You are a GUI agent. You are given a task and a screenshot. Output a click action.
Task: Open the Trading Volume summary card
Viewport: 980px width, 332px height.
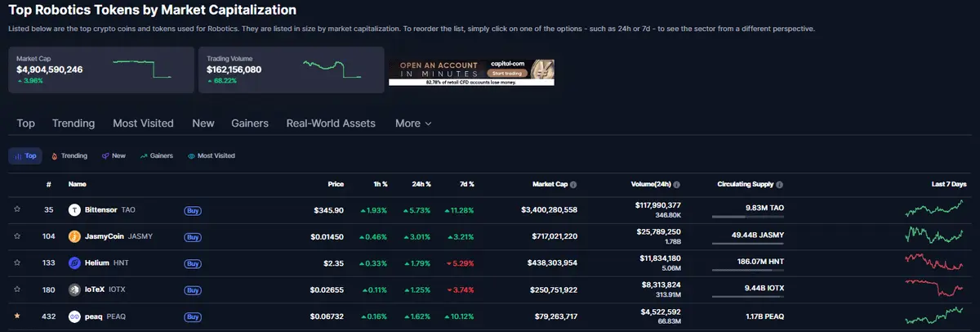pyautogui.click(x=292, y=70)
